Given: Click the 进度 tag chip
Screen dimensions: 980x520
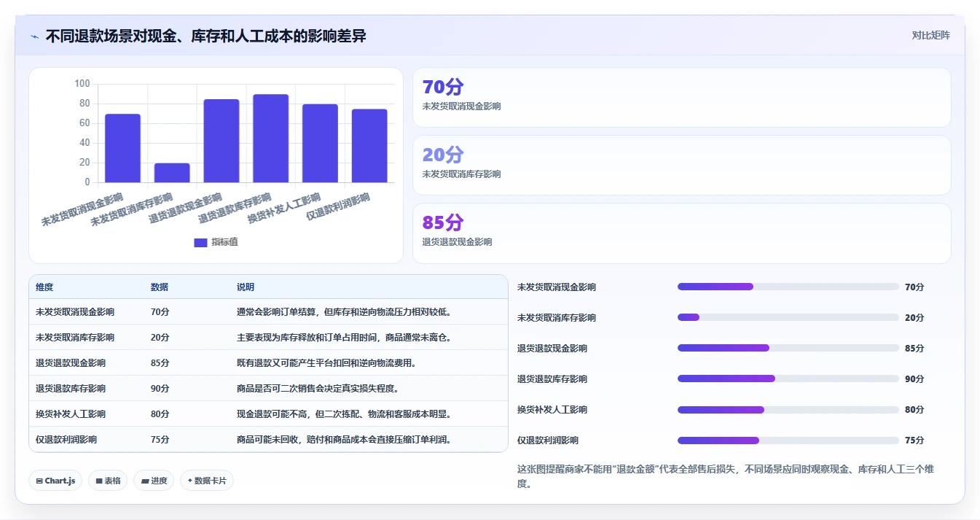Looking at the screenshot, I should pos(154,481).
